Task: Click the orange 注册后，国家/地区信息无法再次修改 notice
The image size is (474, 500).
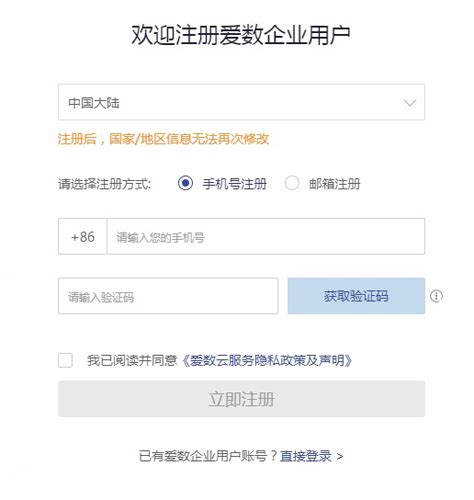Action: 163,139
